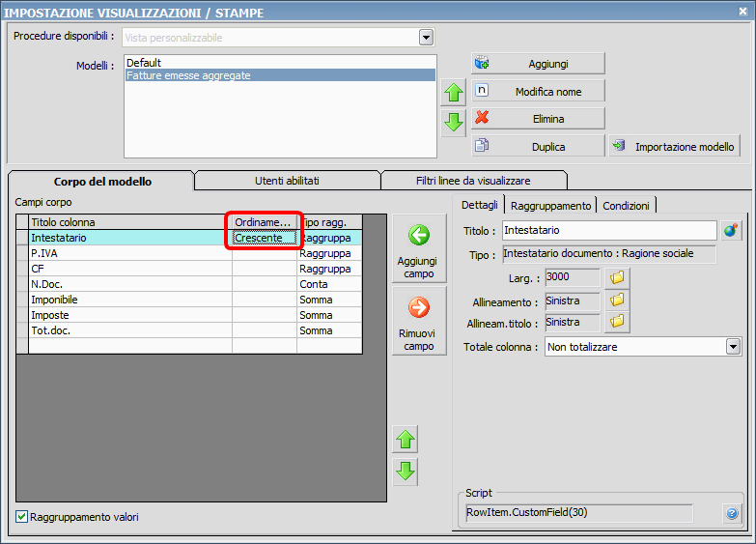
Task: Click Raggruppa cell in P.IVA row
Action: click(329, 253)
